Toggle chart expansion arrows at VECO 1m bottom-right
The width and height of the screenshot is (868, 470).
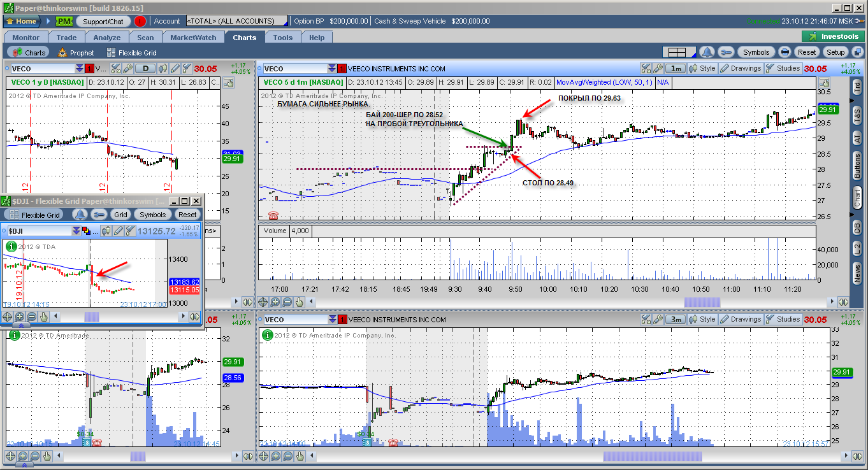point(844,303)
